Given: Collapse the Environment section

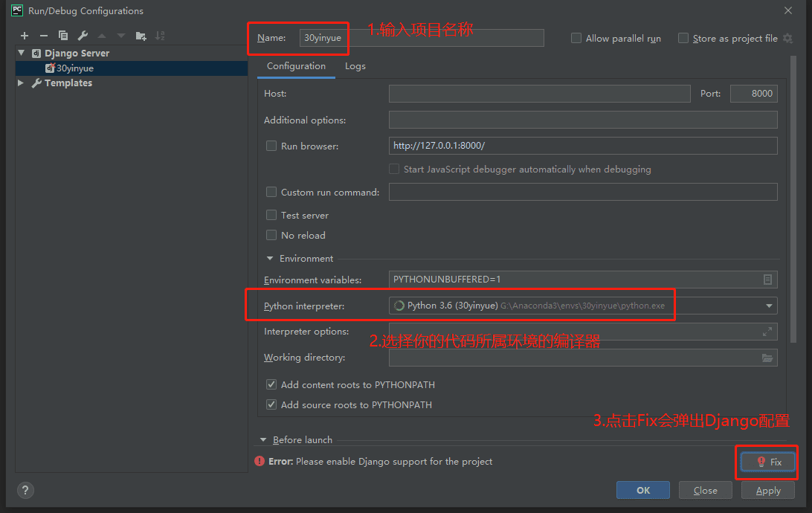Looking at the screenshot, I should (269, 259).
